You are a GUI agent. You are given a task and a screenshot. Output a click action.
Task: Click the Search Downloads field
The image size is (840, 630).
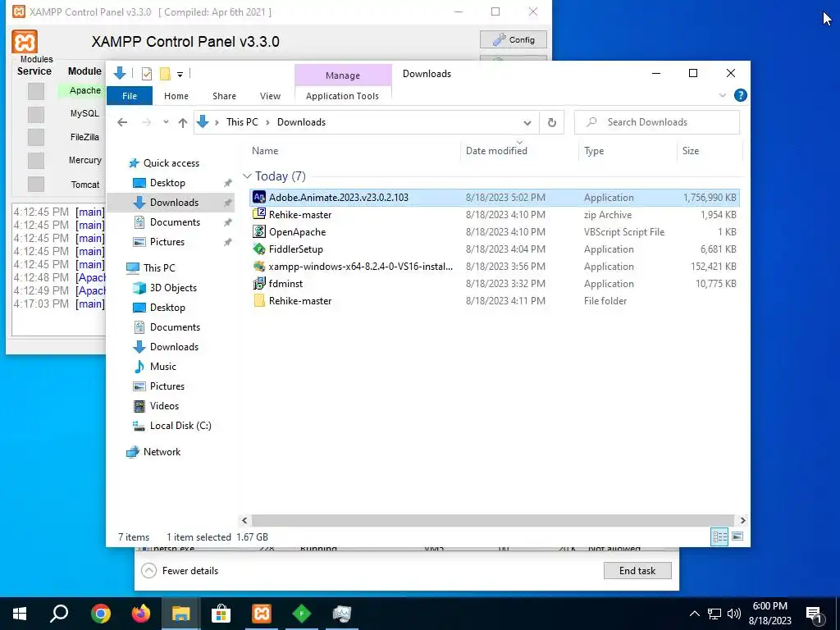657,122
